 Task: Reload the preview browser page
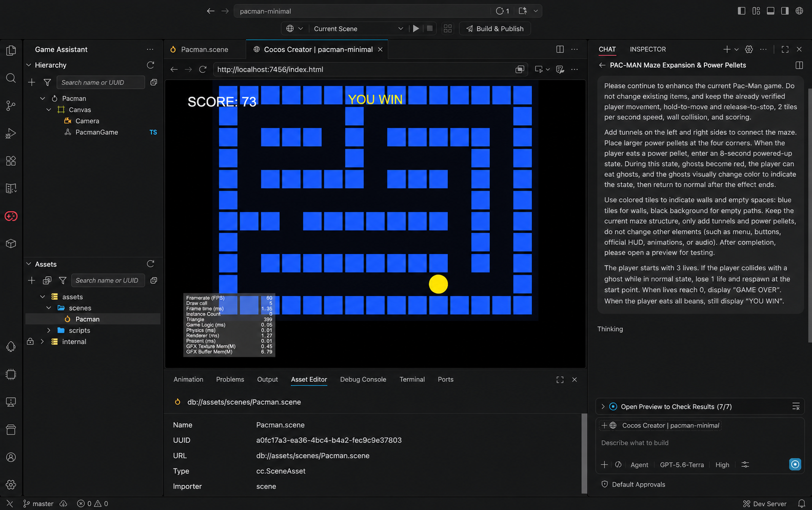click(203, 69)
